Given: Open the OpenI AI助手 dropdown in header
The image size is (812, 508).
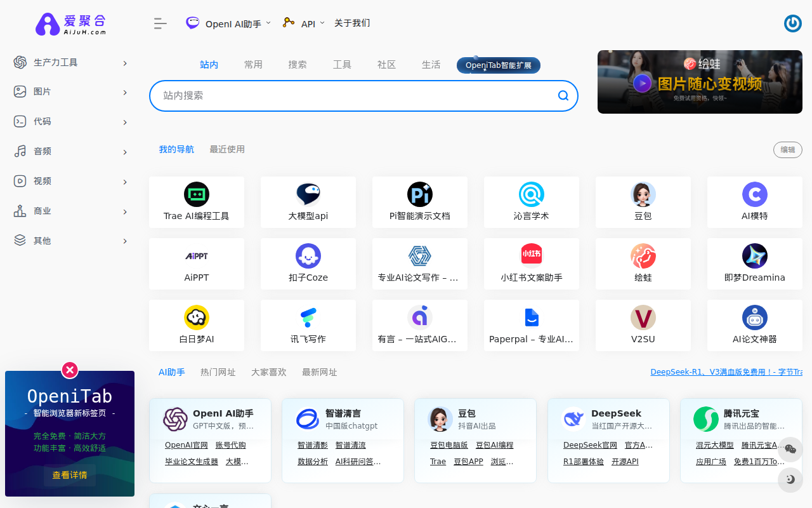Looking at the screenshot, I should click(228, 23).
